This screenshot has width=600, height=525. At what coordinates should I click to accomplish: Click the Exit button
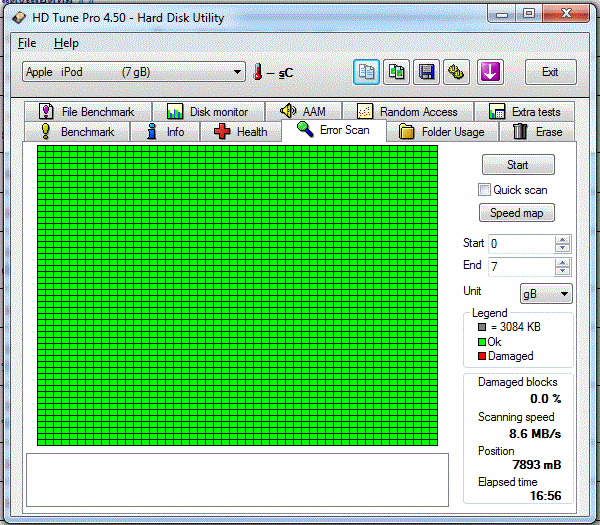coord(550,72)
